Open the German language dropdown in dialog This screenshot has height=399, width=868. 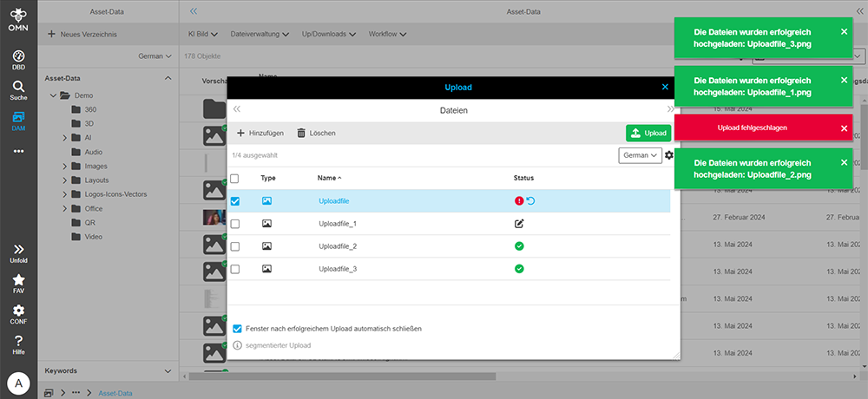[x=641, y=155]
